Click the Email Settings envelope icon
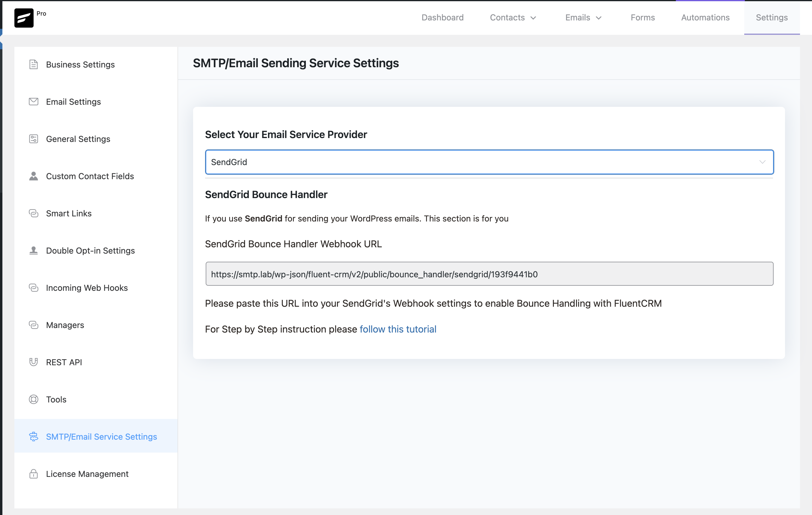 click(x=33, y=101)
